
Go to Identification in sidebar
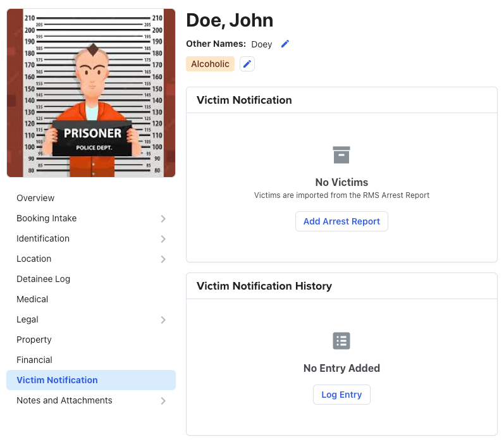pyautogui.click(x=91, y=238)
